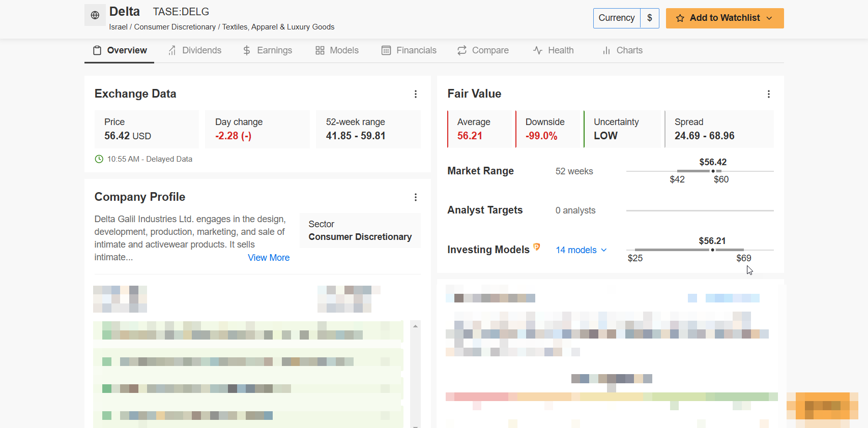Click the $ currency symbol button
868x428 pixels.
pos(650,18)
